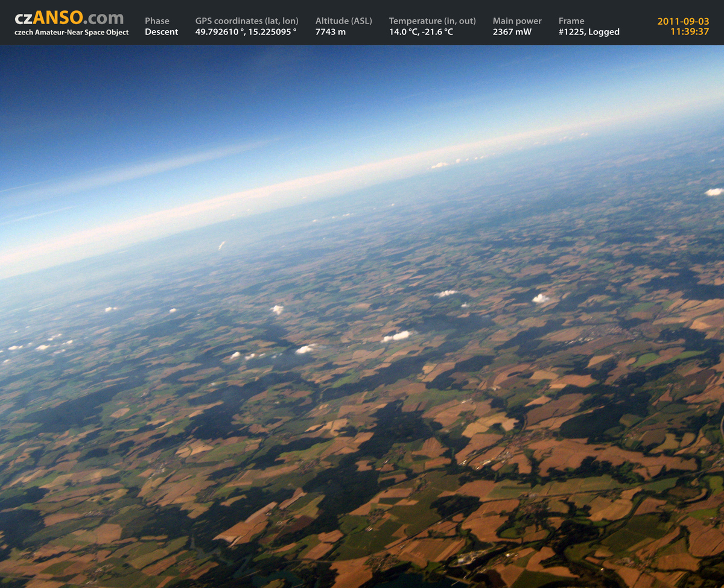Click the frame value '#1225, Logged'
Viewport: 724px width, 588px height.
589,32
